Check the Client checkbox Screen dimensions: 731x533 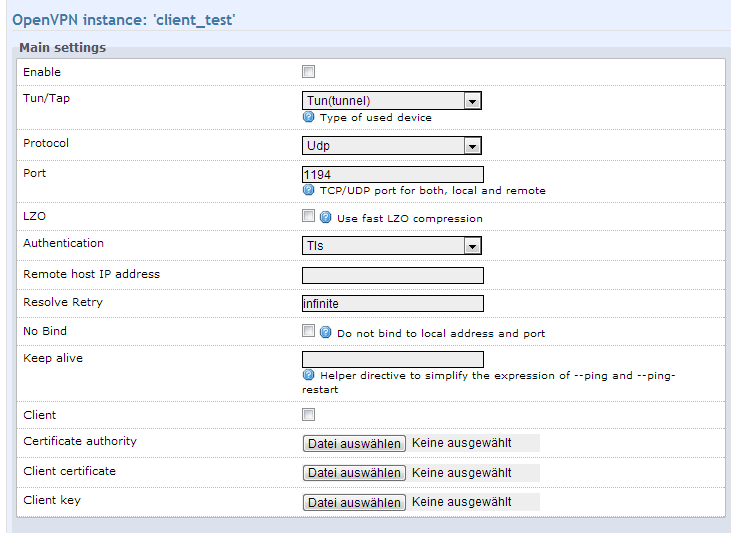tap(309, 415)
